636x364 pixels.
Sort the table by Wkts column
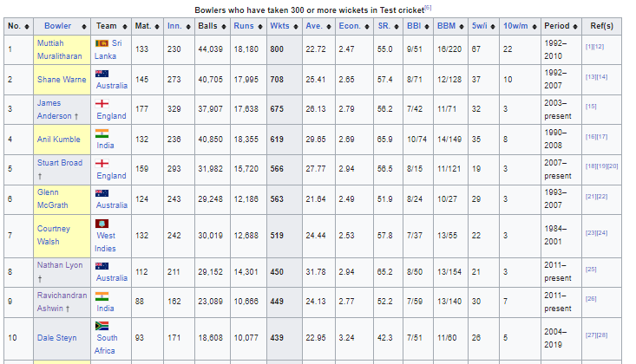pos(278,26)
